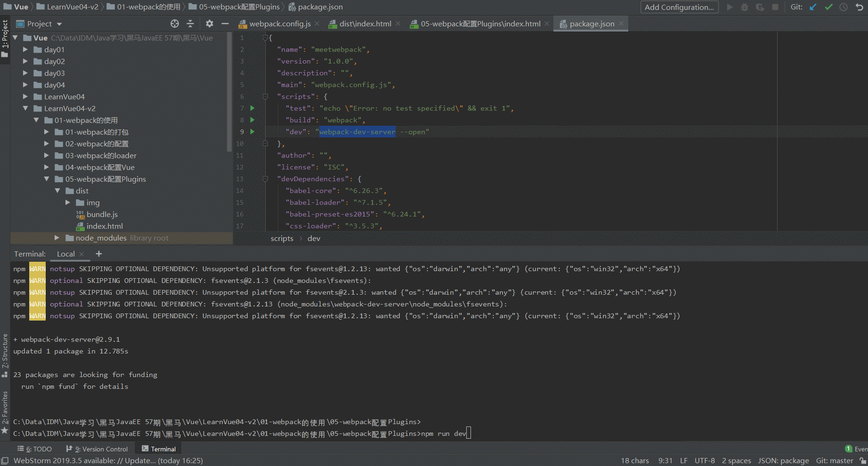Run the "build" script from the gutter
Screen dimensions: 868x466
point(252,120)
